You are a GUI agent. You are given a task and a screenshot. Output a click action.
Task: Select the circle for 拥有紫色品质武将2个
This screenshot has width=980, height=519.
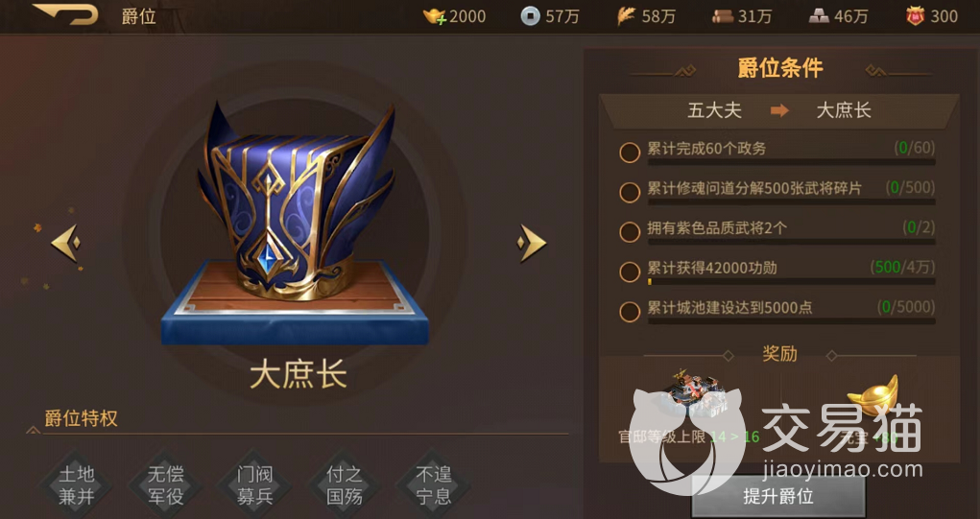[x=630, y=232]
